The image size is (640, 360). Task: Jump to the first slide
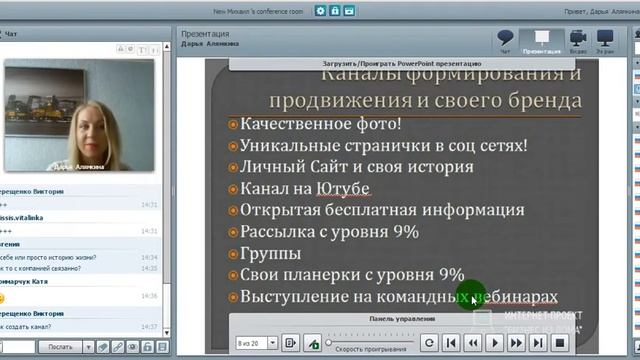451,343
